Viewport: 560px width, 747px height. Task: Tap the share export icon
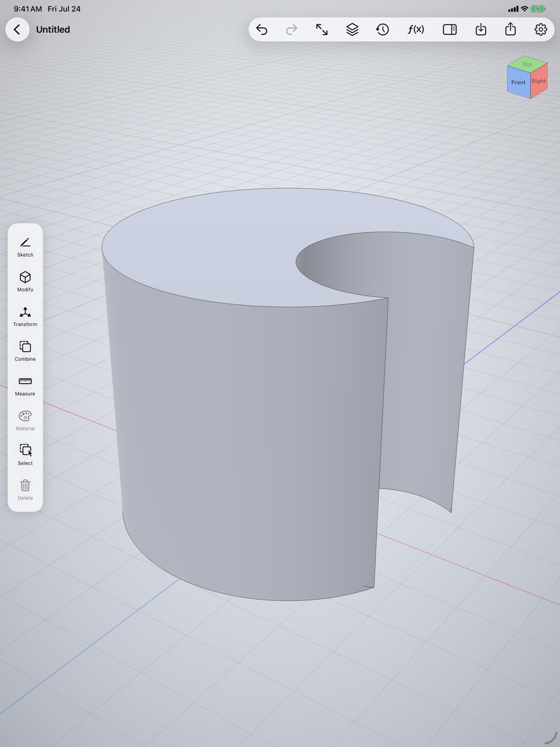[x=510, y=29]
